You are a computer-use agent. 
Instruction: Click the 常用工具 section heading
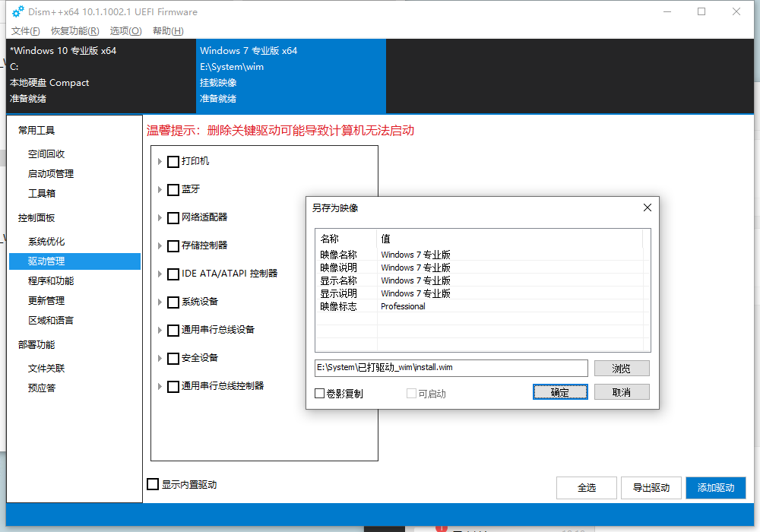(36, 130)
